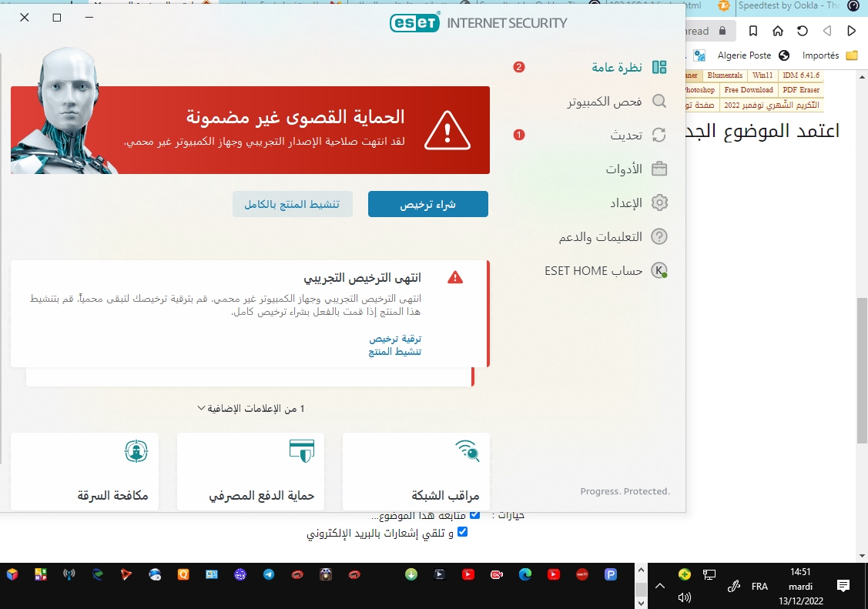The width and height of the screenshot is (868, 609).
Task: Open the ESET HOME account avatar icon
Action: click(x=659, y=270)
